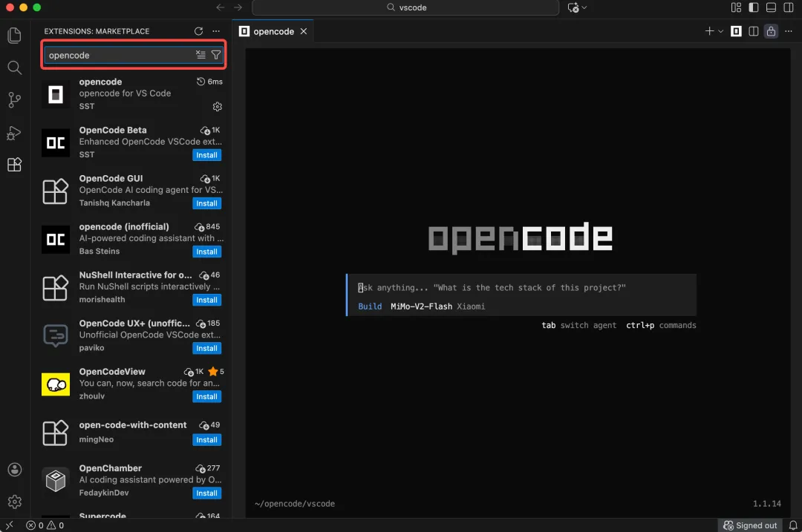Image resolution: width=802 pixels, height=532 pixels.
Task: Customize layout via title bar icon
Action: point(736,7)
